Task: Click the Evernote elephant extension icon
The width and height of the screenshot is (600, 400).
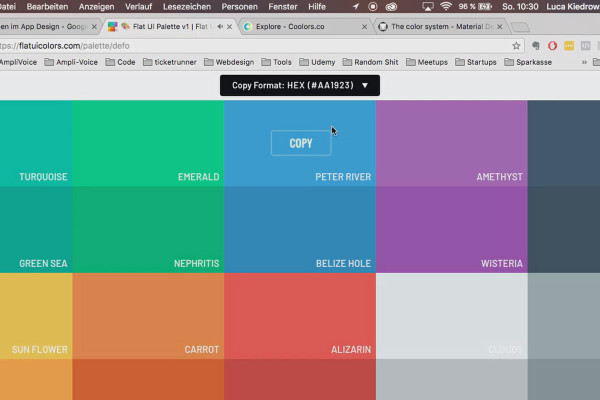Action: tap(536, 46)
